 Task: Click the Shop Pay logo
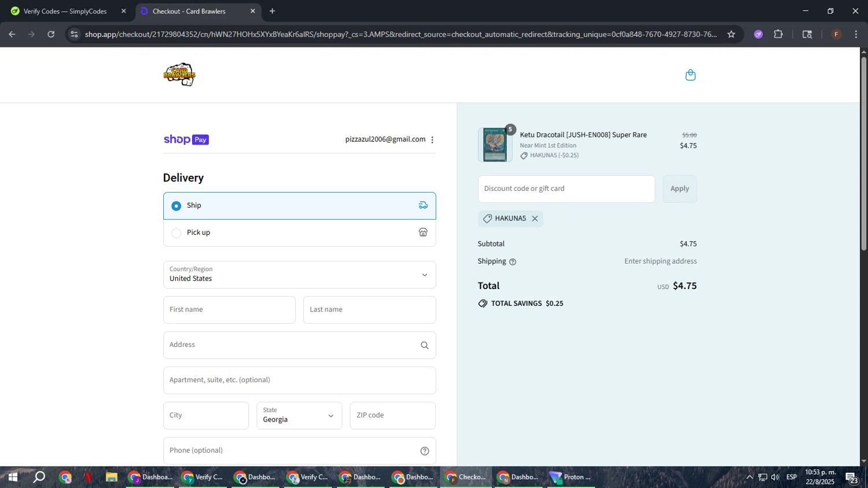click(x=186, y=139)
